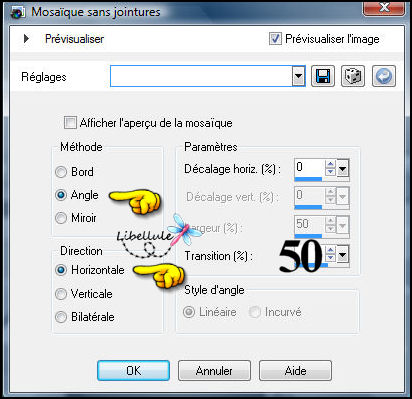Select the Bord method radio button
This screenshot has height=399, width=412.
pyautogui.click(x=61, y=172)
